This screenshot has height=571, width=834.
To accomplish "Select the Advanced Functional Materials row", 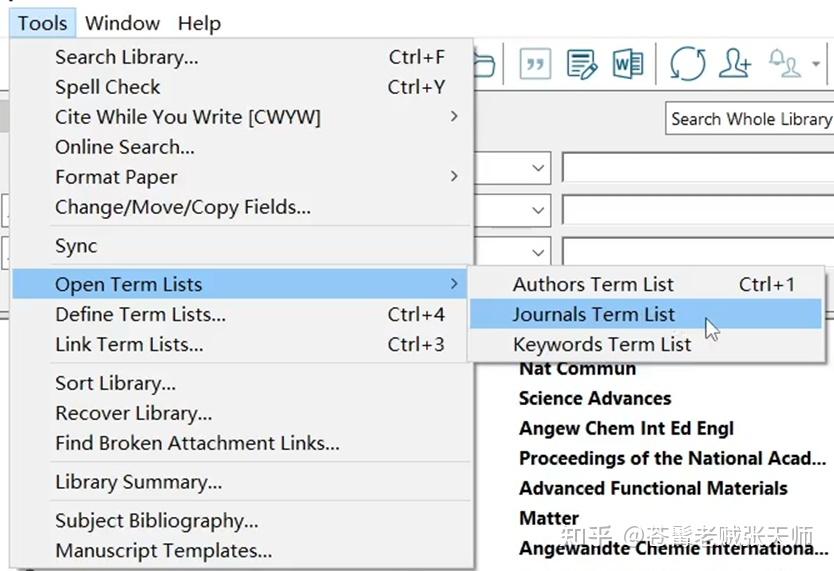I will point(653,488).
